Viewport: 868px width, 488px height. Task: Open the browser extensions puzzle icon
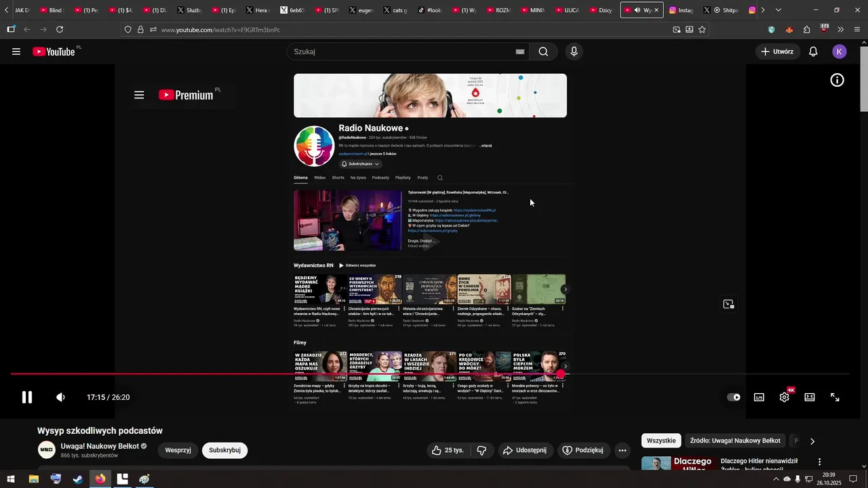pyautogui.click(x=806, y=30)
